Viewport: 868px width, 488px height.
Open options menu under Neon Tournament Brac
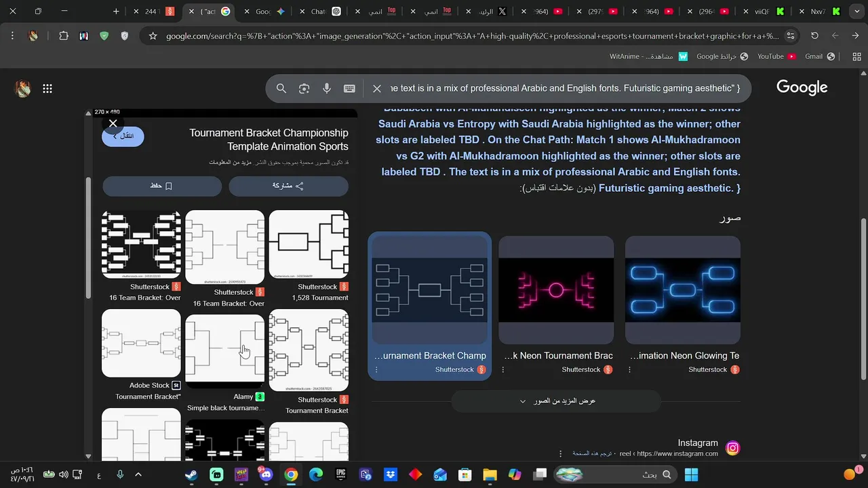503,369
